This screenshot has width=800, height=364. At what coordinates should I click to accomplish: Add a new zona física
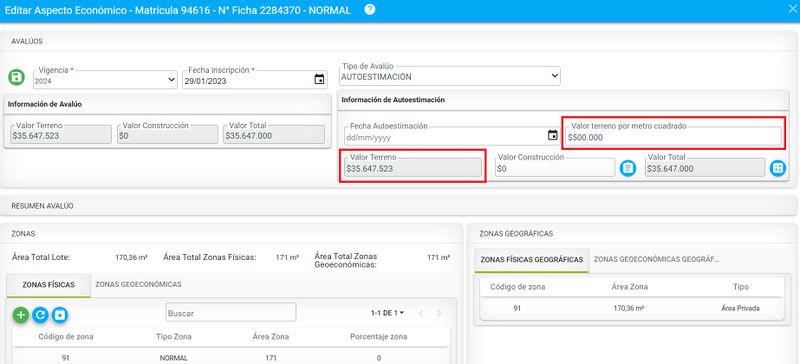20,315
